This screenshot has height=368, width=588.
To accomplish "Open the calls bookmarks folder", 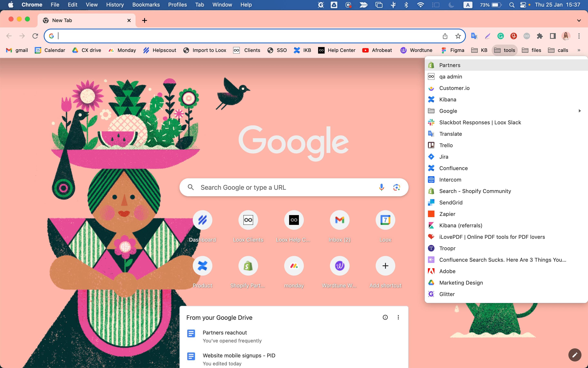I will coord(558,50).
